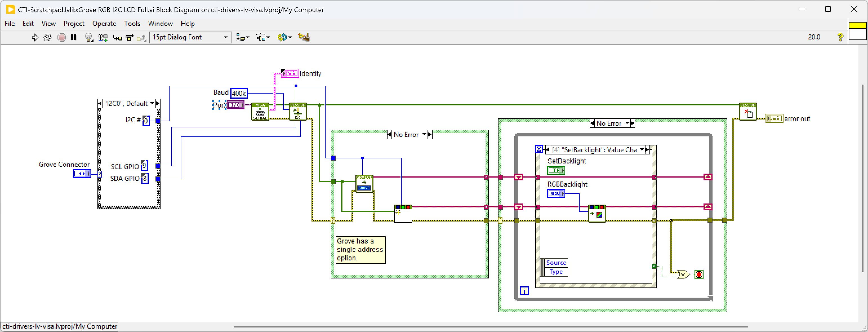Open the 15pt Dialog Font dropdown

[190, 37]
